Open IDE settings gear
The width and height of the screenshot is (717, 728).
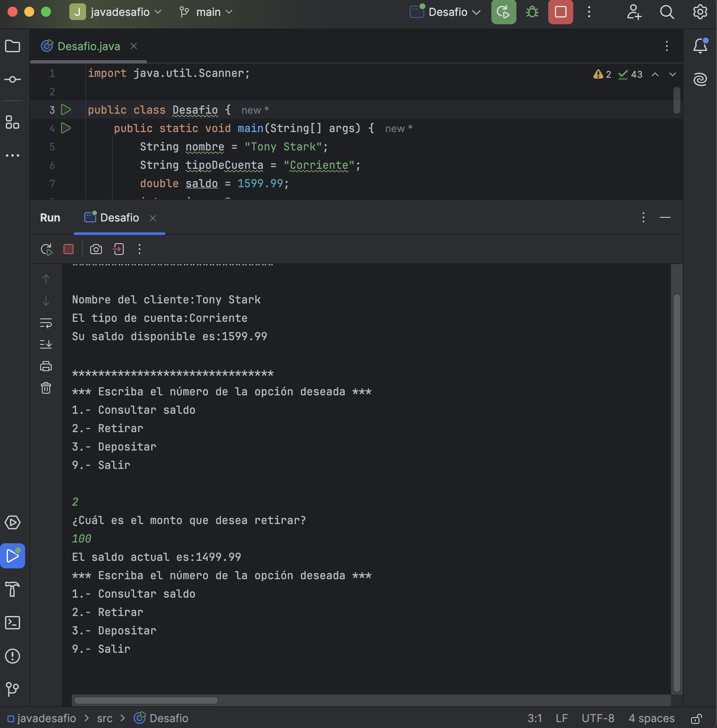(x=700, y=12)
